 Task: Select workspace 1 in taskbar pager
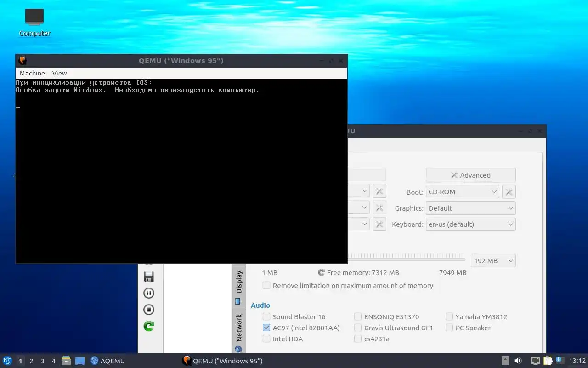click(x=20, y=361)
